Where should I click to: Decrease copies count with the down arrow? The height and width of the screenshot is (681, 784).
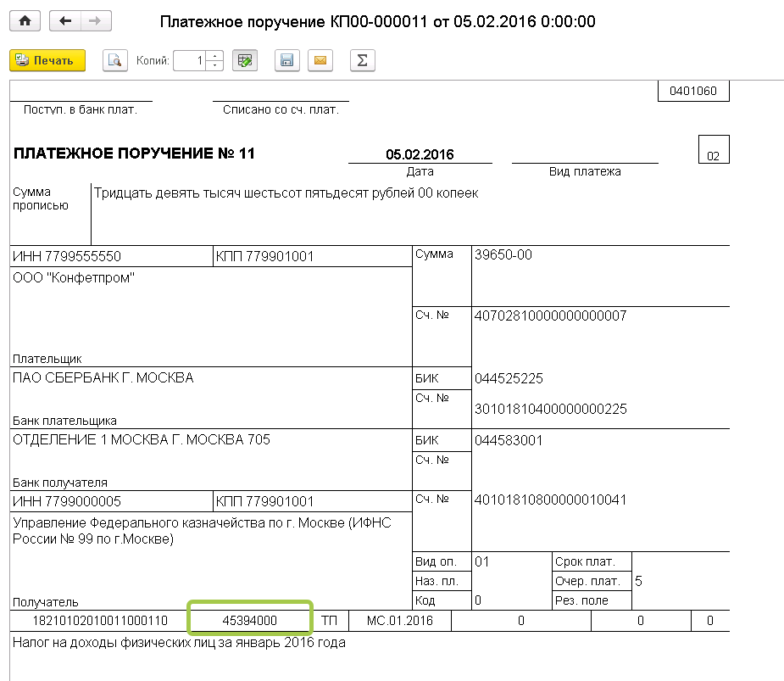[214, 65]
